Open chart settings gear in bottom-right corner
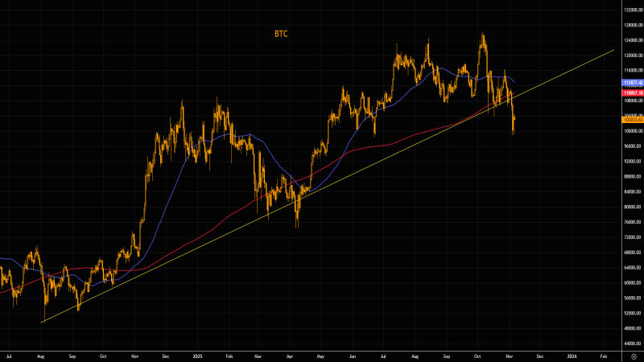Image resolution: width=644 pixels, height=362 pixels. 634,354
